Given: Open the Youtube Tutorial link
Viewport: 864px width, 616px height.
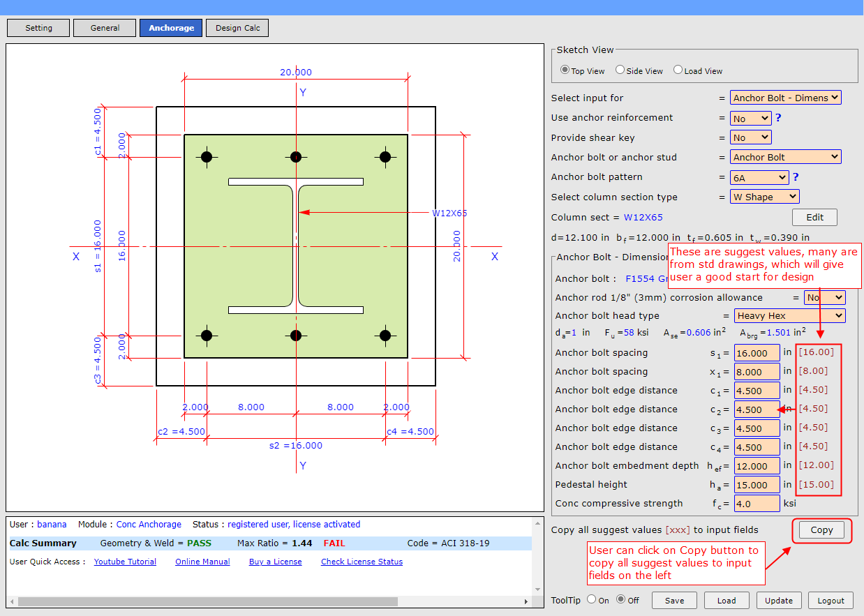Looking at the screenshot, I should [125, 562].
